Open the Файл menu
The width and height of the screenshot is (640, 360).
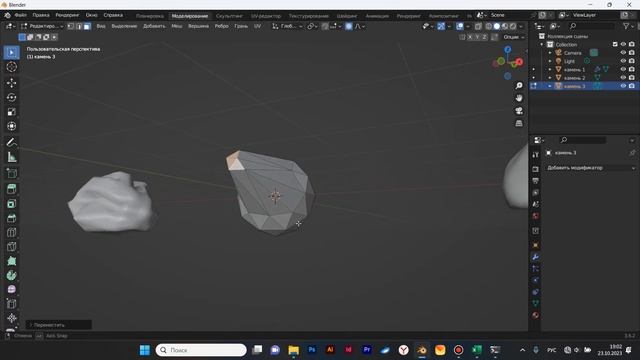tap(20, 15)
